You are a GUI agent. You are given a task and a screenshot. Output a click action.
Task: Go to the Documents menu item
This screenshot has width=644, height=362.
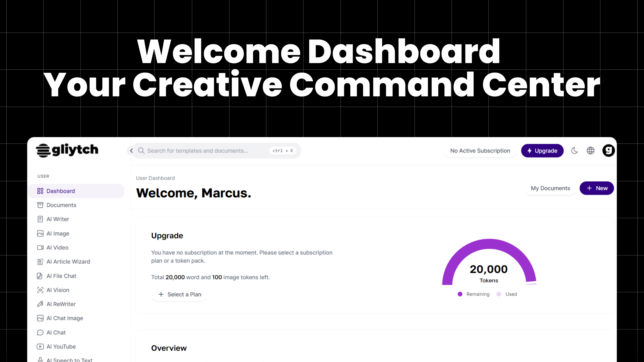(x=61, y=205)
